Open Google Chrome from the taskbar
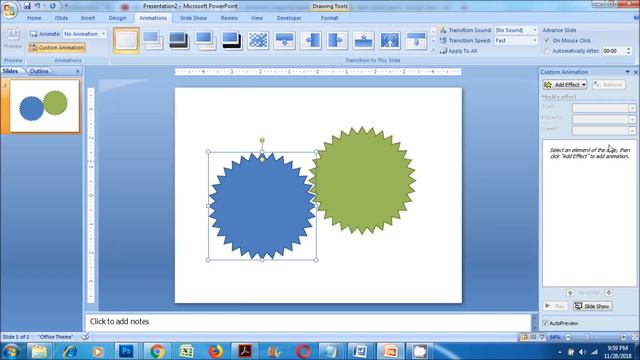 click(157, 351)
